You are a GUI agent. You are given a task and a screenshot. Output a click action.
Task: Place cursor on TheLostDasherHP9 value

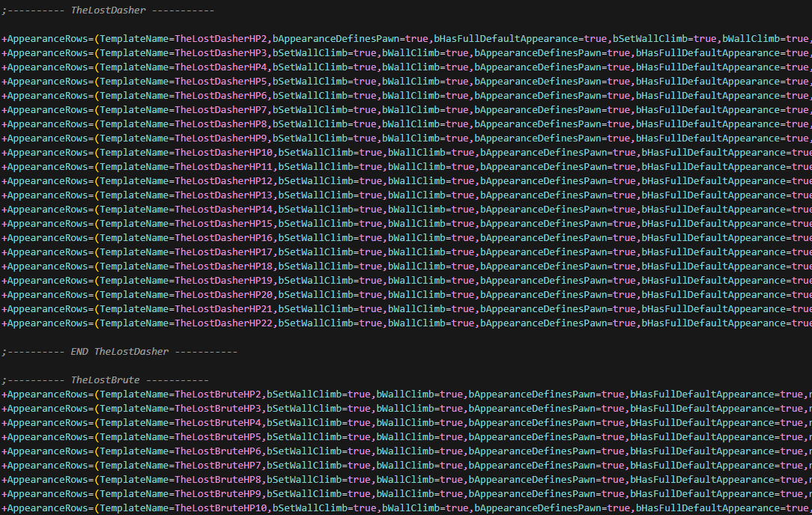tap(221, 138)
